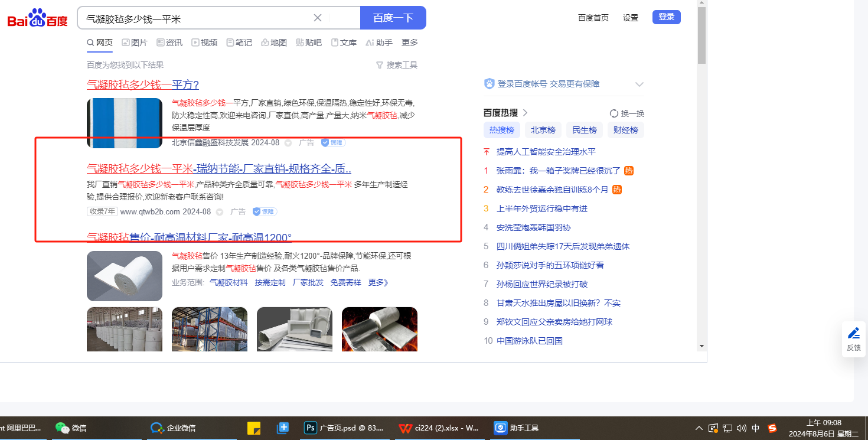Select the 民生榜 tab
The image size is (868, 440).
point(585,130)
